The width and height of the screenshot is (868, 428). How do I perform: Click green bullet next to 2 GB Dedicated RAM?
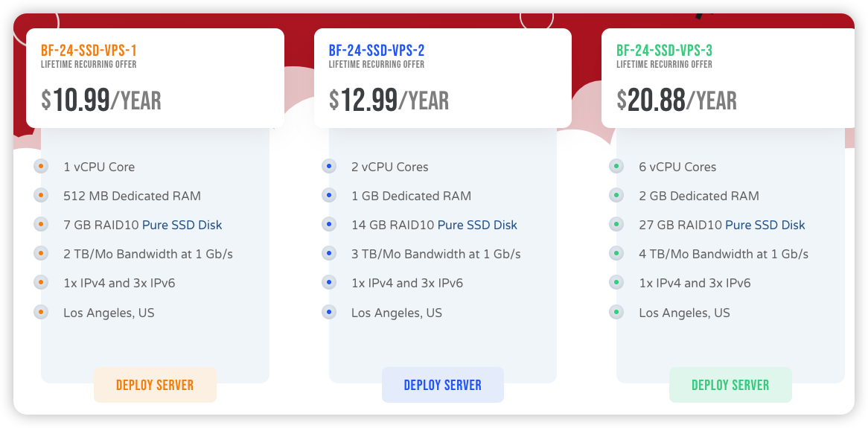point(616,195)
